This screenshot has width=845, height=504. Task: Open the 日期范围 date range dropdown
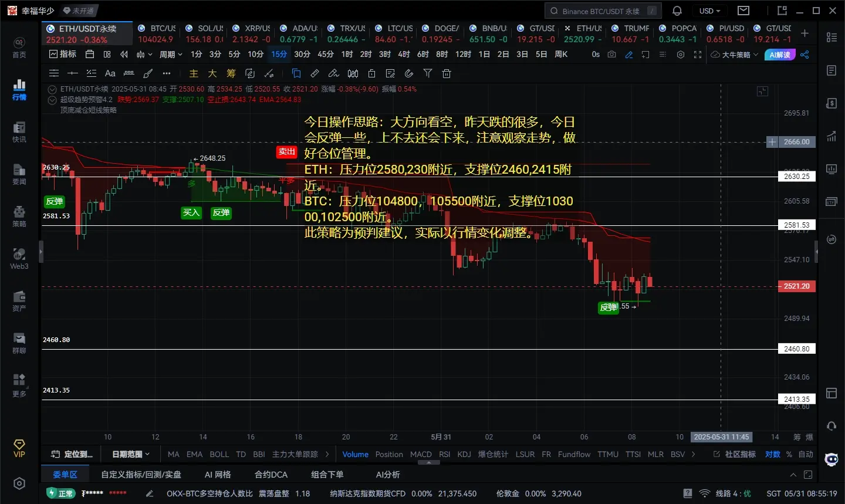(x=130, y=454)
